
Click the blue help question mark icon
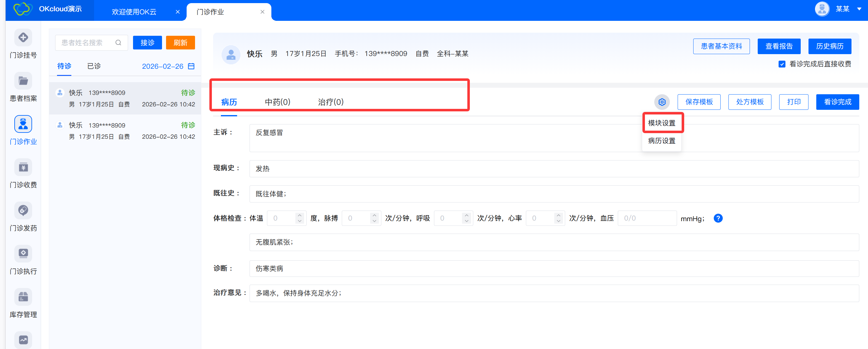(718, 218)
